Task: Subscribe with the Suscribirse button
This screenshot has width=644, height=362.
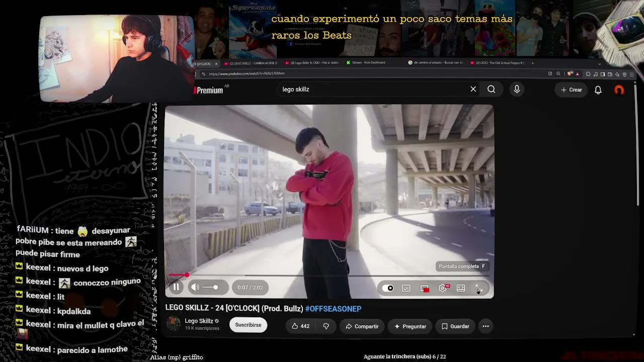Action: click(248, 325)
